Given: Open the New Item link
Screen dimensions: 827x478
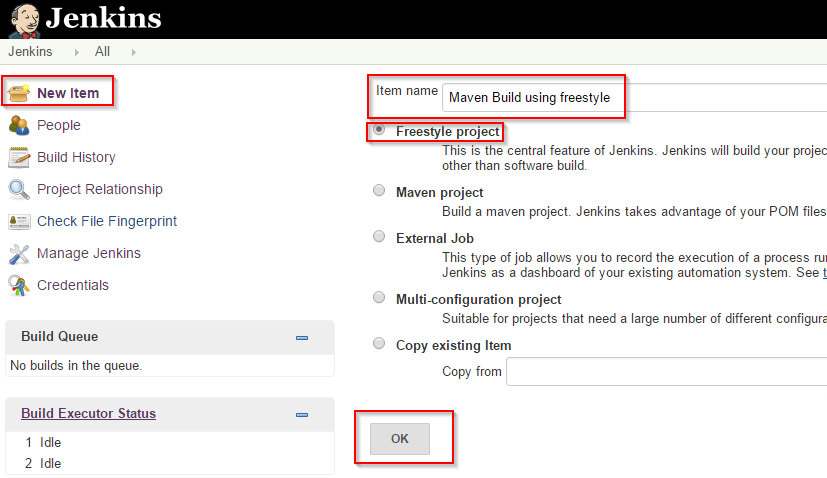Looking at the screenshot, I should tap(68, 93).
